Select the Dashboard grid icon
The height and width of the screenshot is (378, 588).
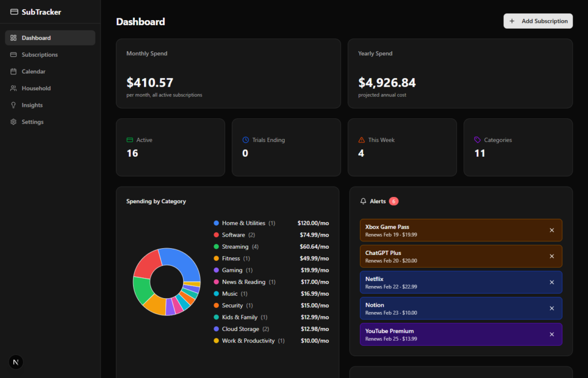(14, 37)
